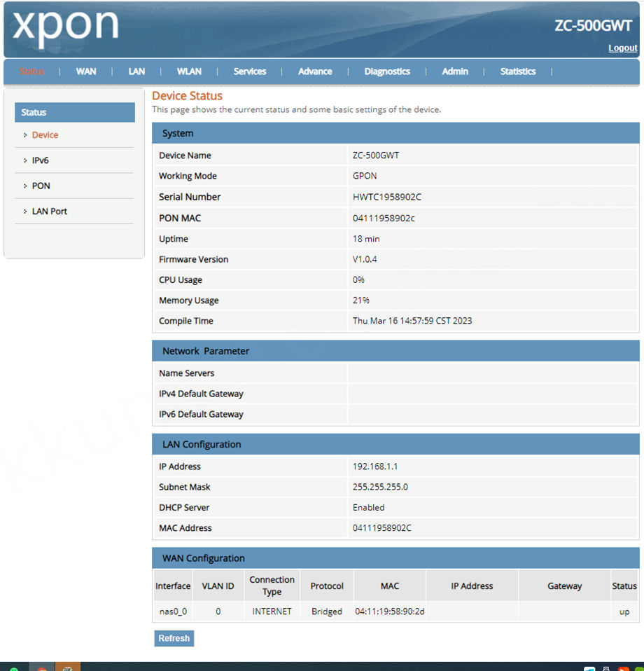
Task: Click the serial number value HWTC1958902C
Action: tap(387, 198)
